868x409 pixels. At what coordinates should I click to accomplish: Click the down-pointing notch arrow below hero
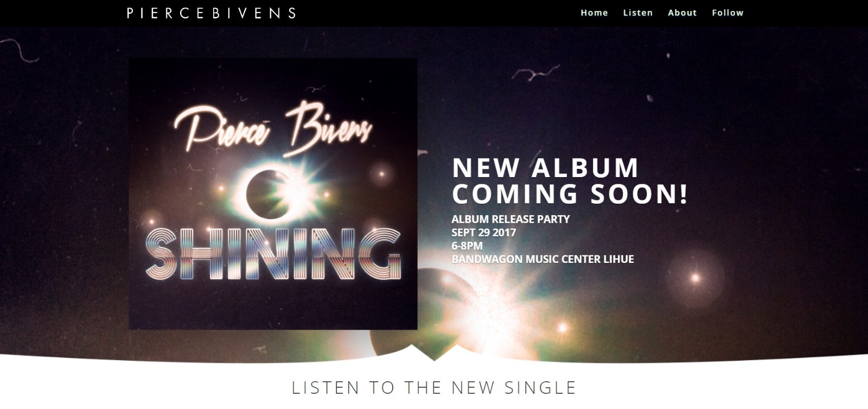coord(433,353)
